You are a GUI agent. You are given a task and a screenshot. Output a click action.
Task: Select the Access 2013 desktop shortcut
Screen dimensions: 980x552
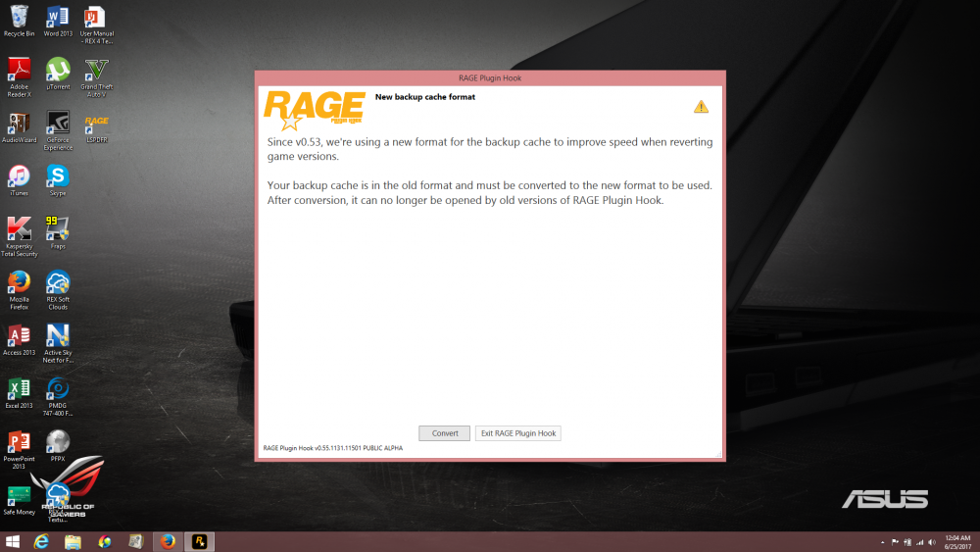(19, 339)
